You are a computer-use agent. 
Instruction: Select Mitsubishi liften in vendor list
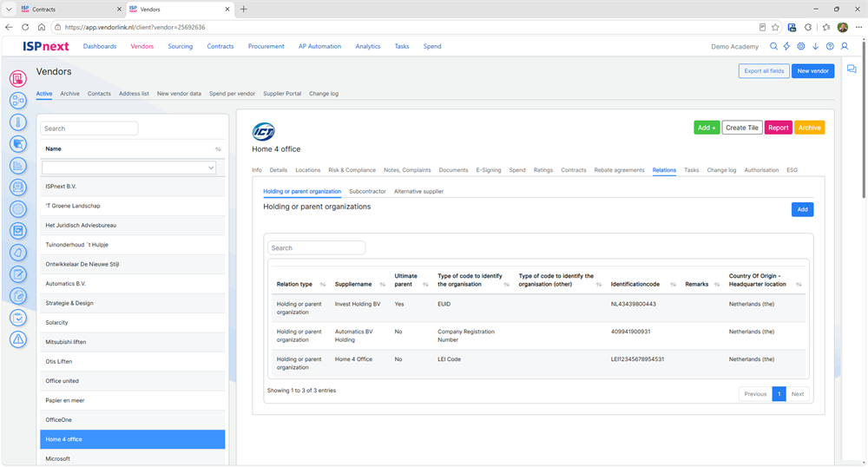pyautogui.click(x=133, y=342)
